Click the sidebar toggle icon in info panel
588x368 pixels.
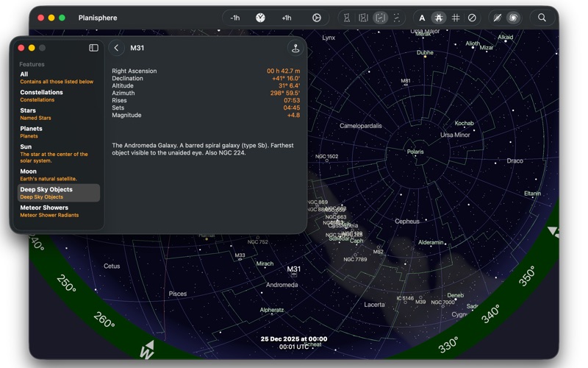pos(94,48)
